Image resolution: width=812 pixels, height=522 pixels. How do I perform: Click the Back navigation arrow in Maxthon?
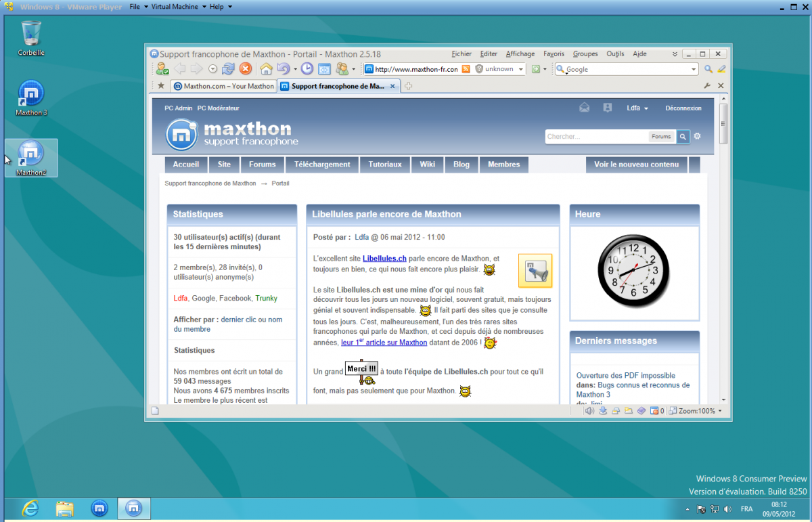pos(180,68)
